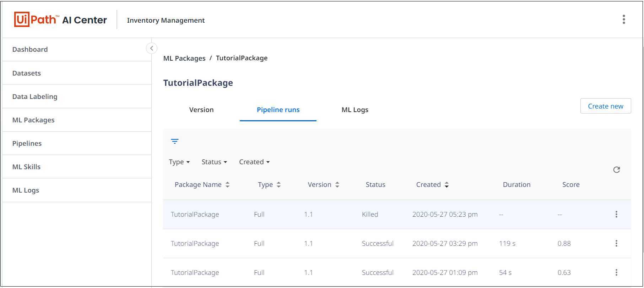
Task: Click the 0.88 score value
Action: [564, 243]
